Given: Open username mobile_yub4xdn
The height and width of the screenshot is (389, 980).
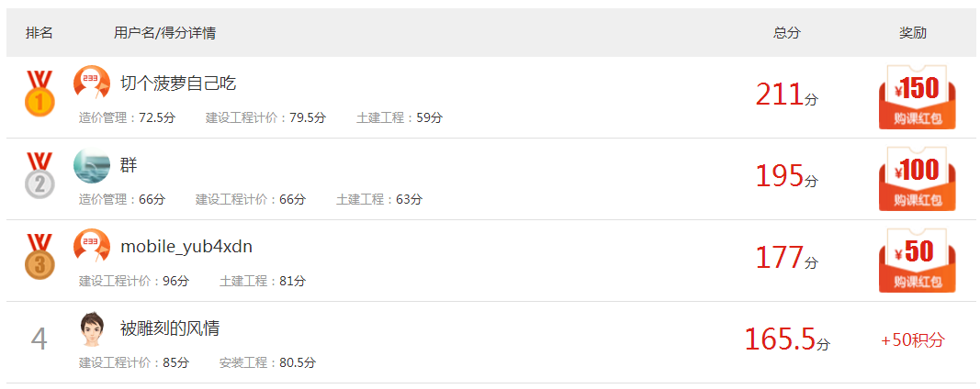Looking at the screenshot, I should [186, 248].
